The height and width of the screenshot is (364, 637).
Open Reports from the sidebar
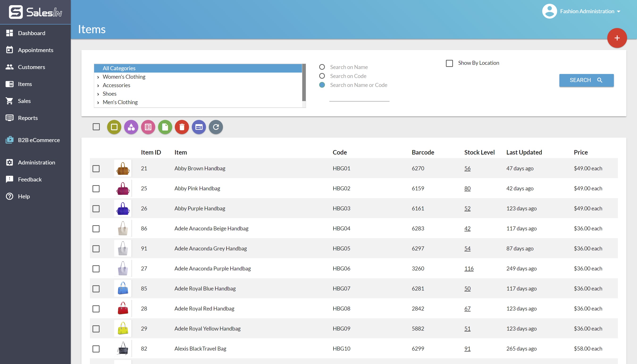28,118
